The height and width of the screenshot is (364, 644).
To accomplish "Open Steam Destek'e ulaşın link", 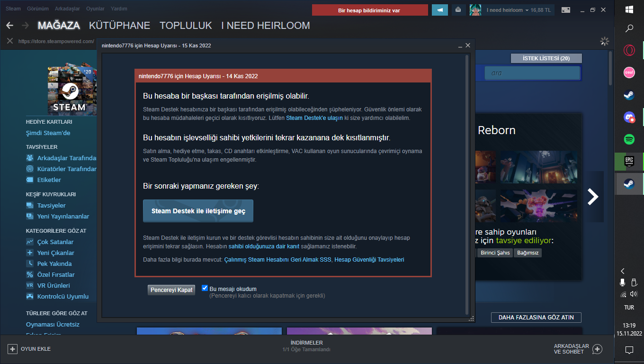I will click(314, 118).
